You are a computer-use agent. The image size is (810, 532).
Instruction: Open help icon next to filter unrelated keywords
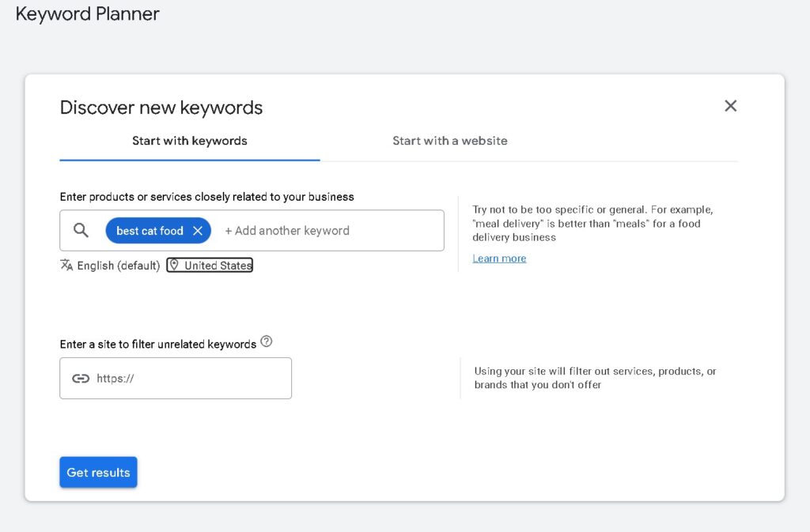[x=267, y=341]
